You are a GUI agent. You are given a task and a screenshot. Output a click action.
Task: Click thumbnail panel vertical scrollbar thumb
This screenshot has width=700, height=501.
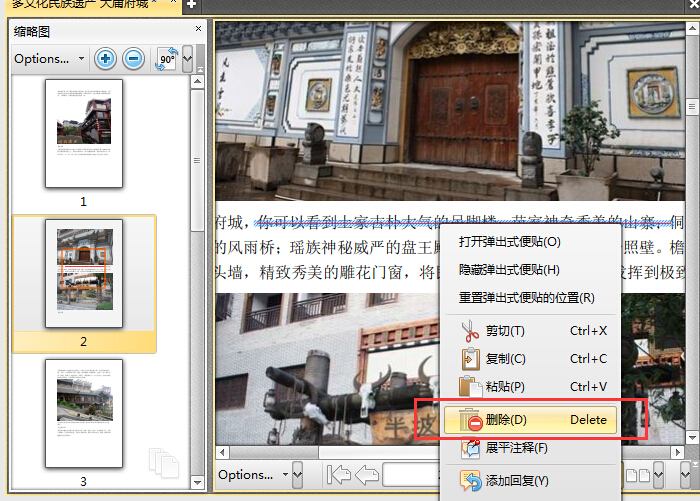click(197, 161)
